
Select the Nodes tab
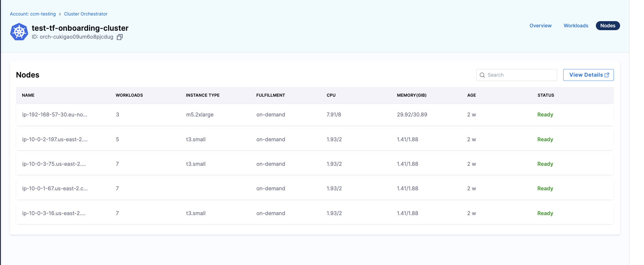click(608, 26)
